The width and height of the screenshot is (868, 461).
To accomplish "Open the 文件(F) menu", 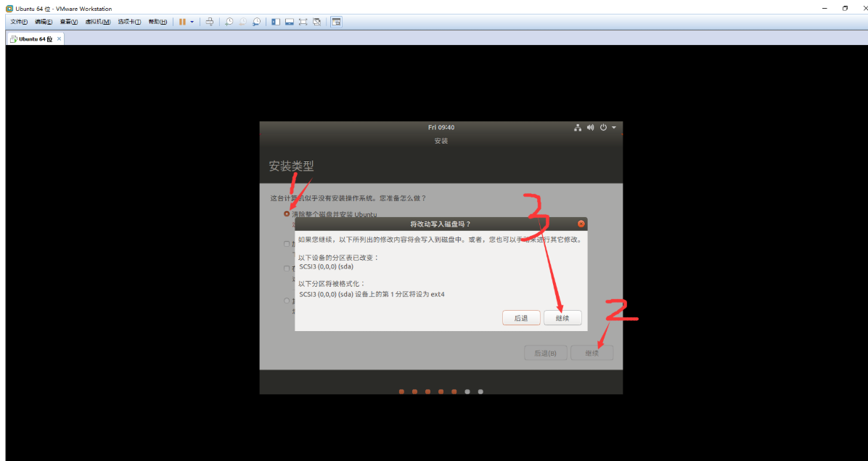I will point(19,22).
